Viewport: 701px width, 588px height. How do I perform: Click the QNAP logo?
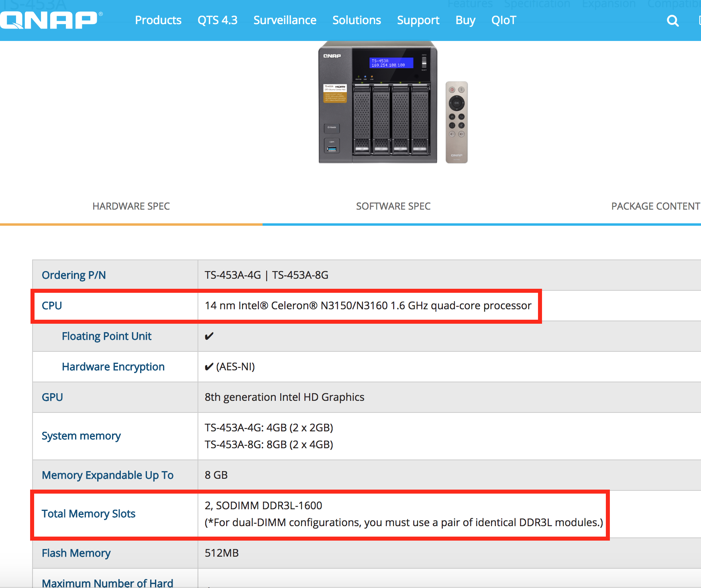(x=51, y=20)
